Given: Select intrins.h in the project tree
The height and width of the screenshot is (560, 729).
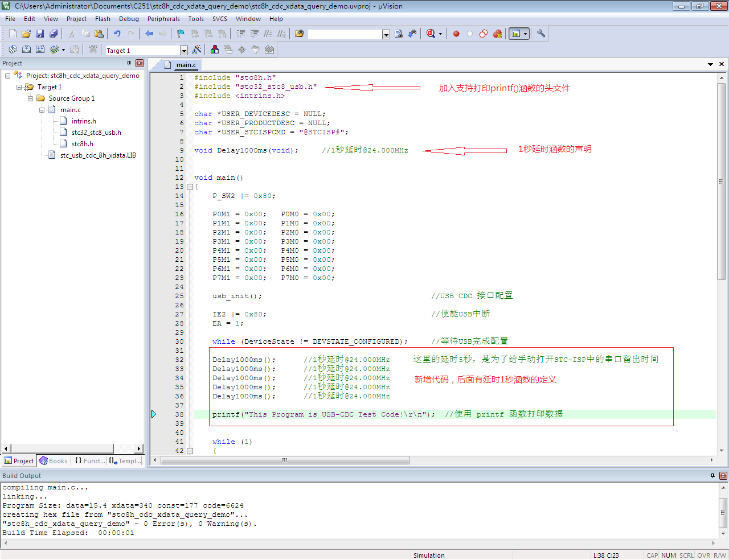Looking at the screenshot, I should click(x=84, y=121).
